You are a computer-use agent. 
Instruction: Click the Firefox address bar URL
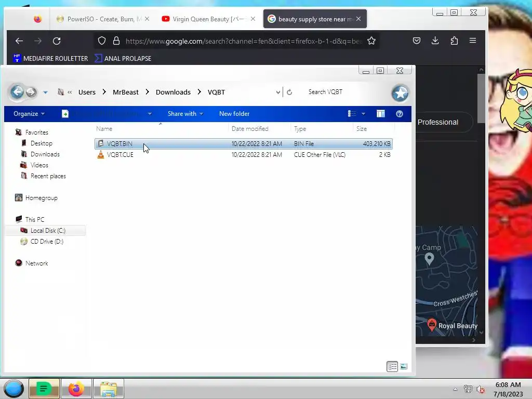pyautogui.click(x=243, y=41)
